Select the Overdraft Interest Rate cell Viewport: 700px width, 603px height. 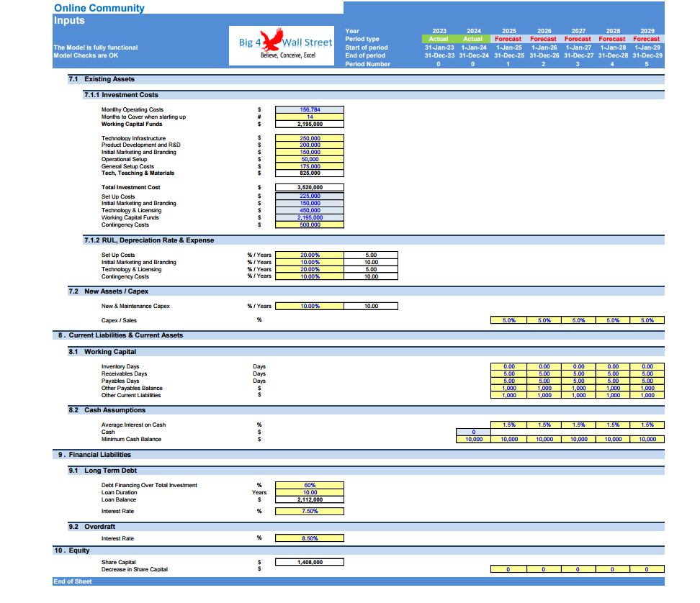[x=310, y=538]
